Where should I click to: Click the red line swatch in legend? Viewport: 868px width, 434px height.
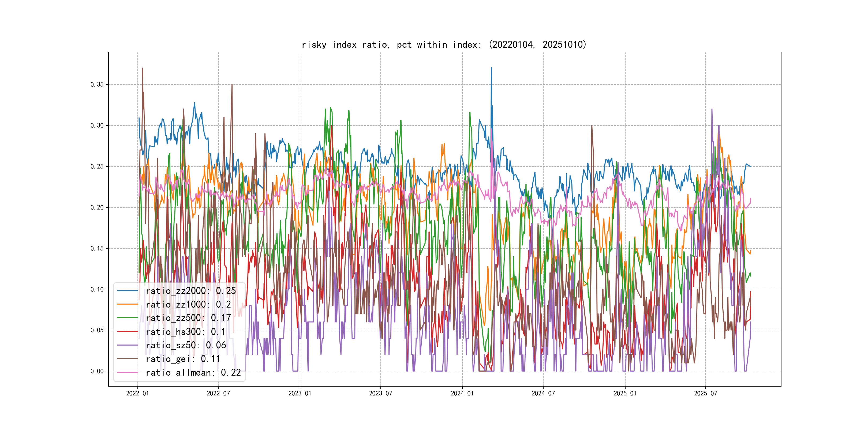pos(128,332)
